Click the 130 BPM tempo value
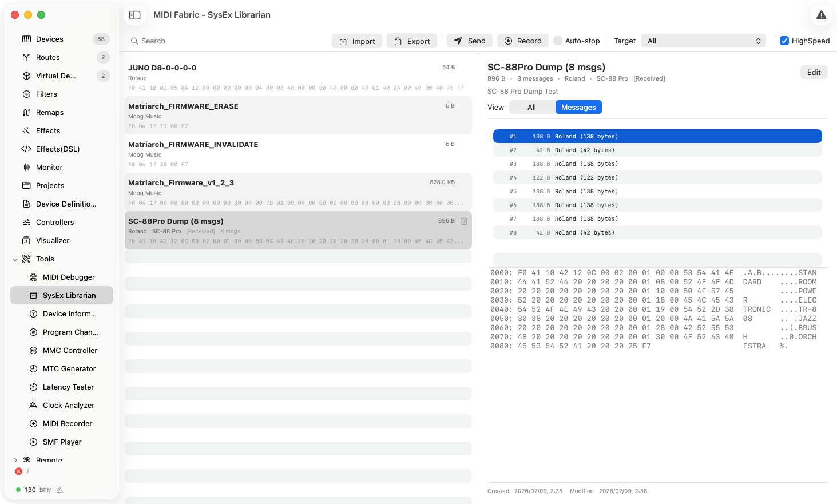Viewport: 837px width, 504px height. (30, 490)
